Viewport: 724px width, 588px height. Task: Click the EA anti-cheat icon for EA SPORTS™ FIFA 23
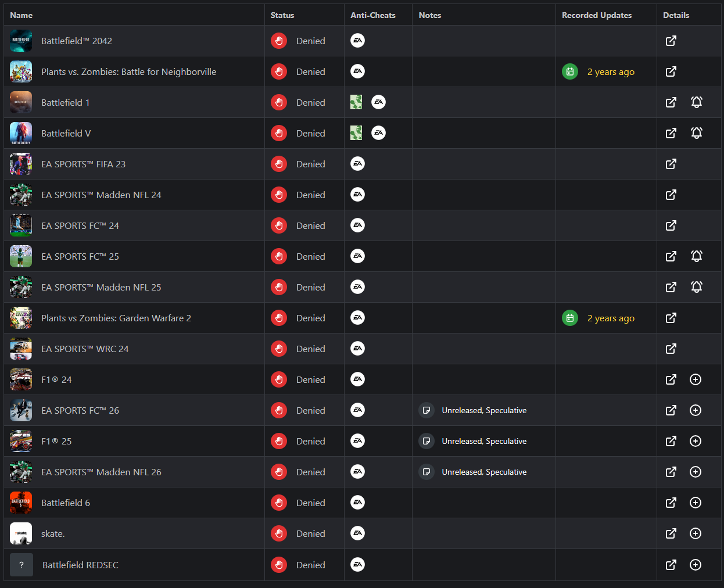pos(358,164)
